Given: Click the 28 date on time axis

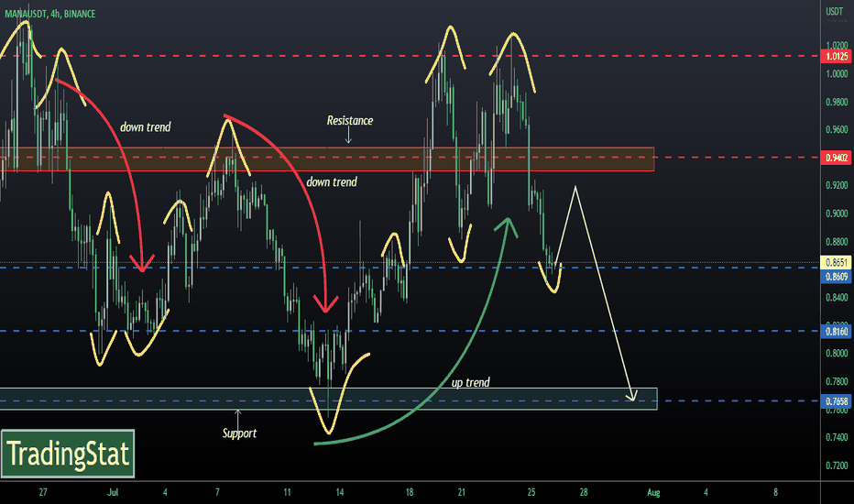Looking at the screenshot, I should click(x=584, y=492).
